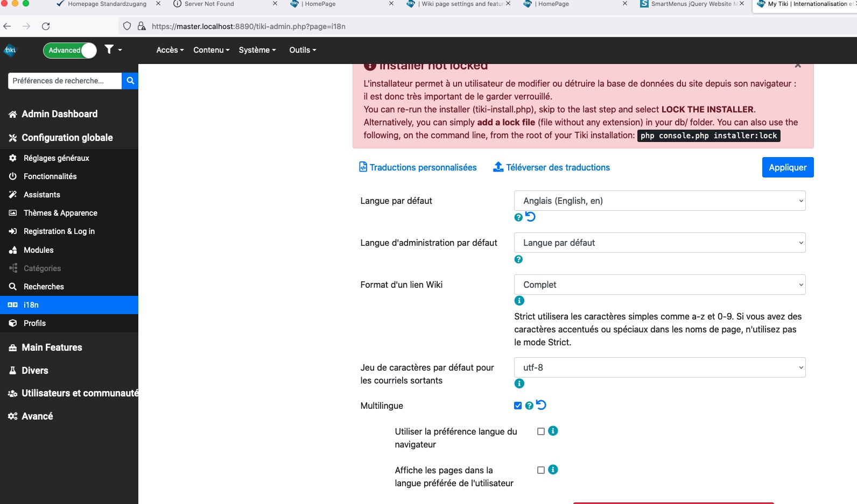
Task: Click the i18n language icon
Action: [13, 305]
